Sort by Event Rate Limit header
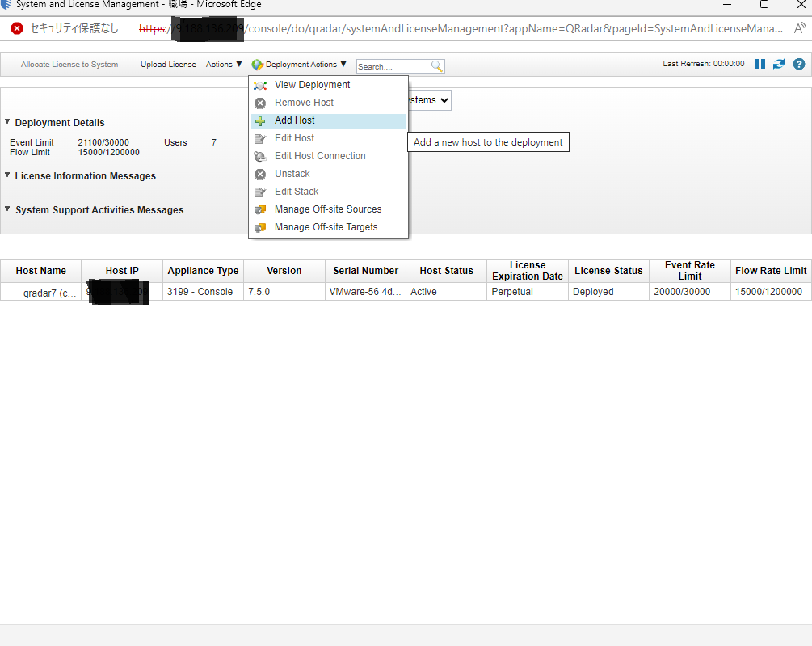The width and height of the screenshot is (812, 646). pyautogui.click(x=690, y=271)
